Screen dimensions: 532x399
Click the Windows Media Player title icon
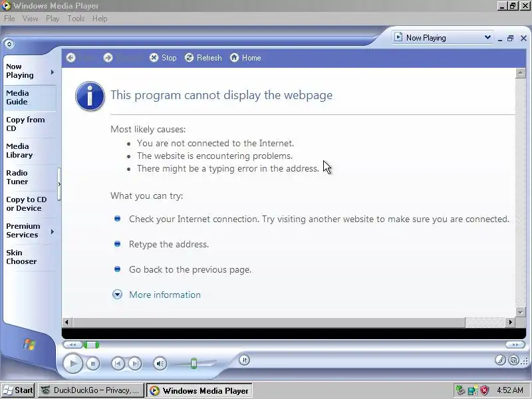(6, 6)
